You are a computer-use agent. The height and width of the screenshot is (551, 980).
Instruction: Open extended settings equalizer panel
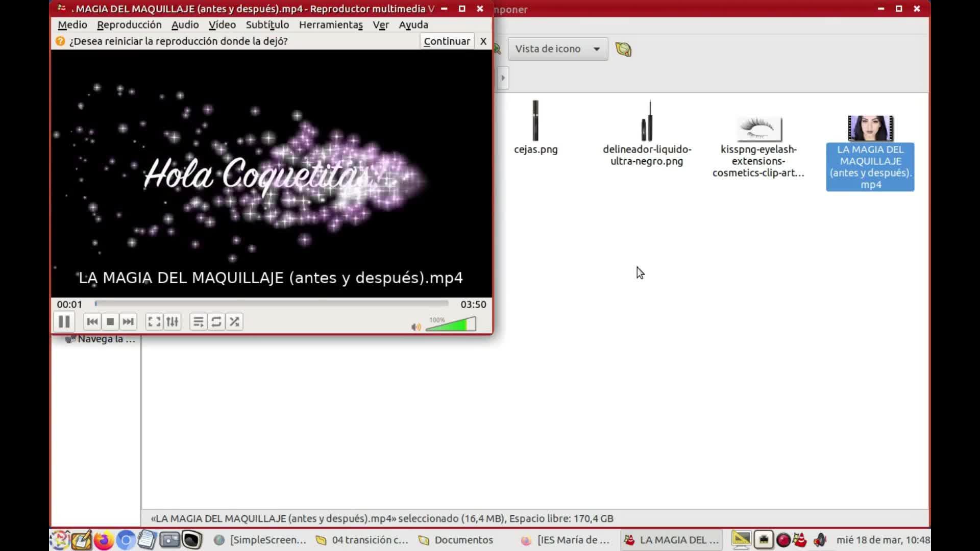point(173,322)
